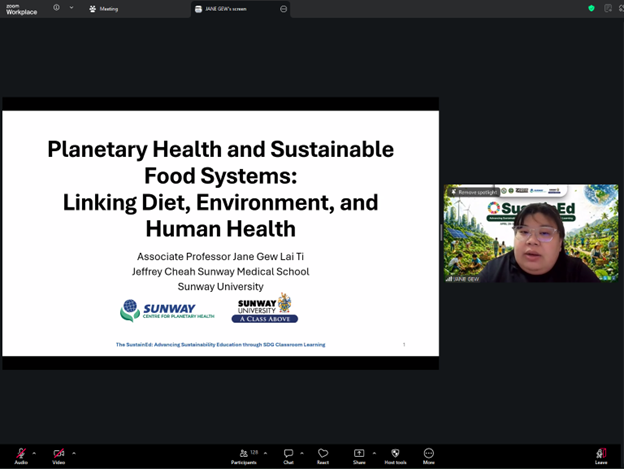Viewport: 624px width, 469px height.
Task: Open Host tools shield icon
Action: pos(395,454)
